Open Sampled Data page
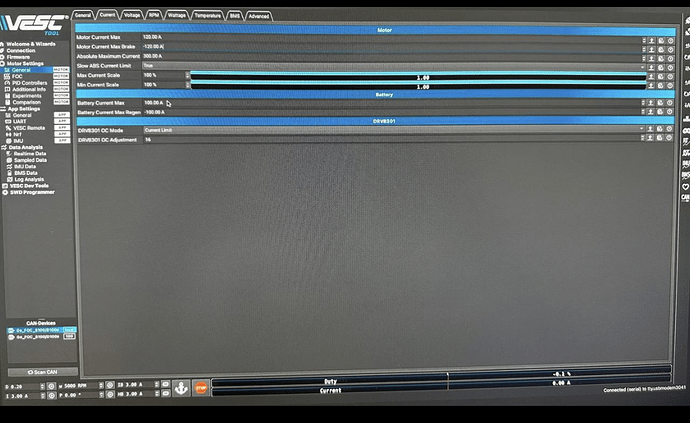This screenshot has height=423, width=690. coord(29,160)
